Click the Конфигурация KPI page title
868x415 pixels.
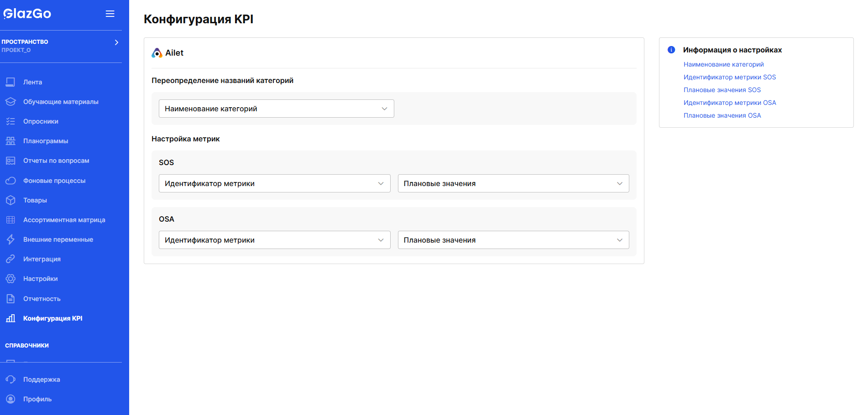[x=199, y=19]
